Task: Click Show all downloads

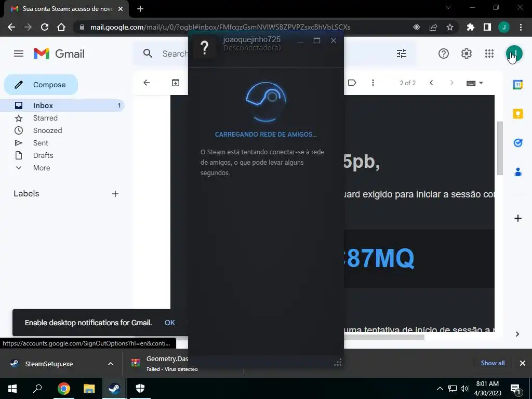Action: pyautogui.click(x=493, y=363)
